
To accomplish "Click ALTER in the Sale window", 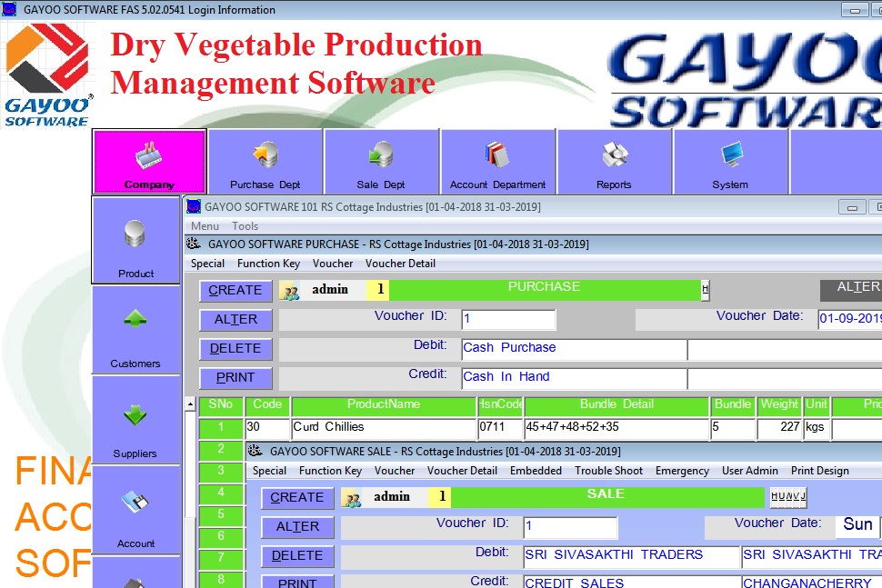I will tap(297, 527).
